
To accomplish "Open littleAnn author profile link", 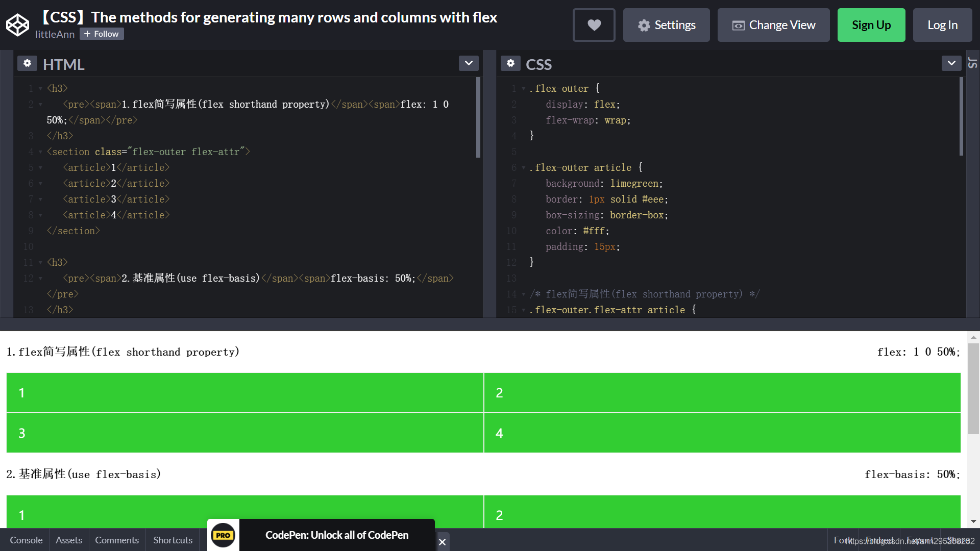I will tap(55, 34).
